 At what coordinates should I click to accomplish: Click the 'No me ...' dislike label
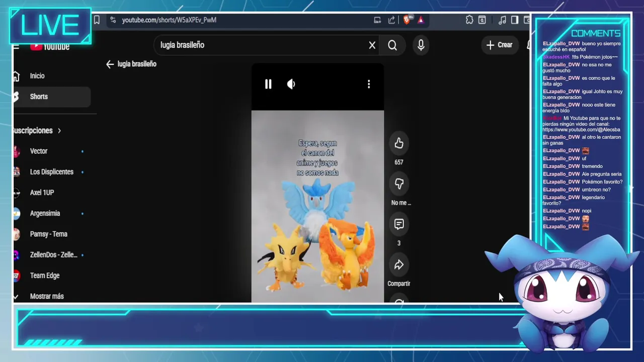pos(401,203)
